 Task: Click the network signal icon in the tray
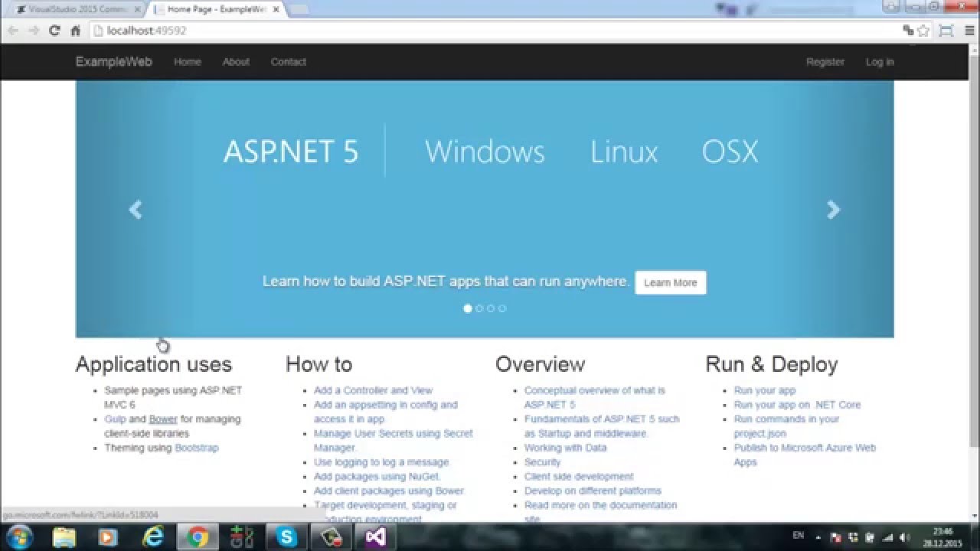888,537
